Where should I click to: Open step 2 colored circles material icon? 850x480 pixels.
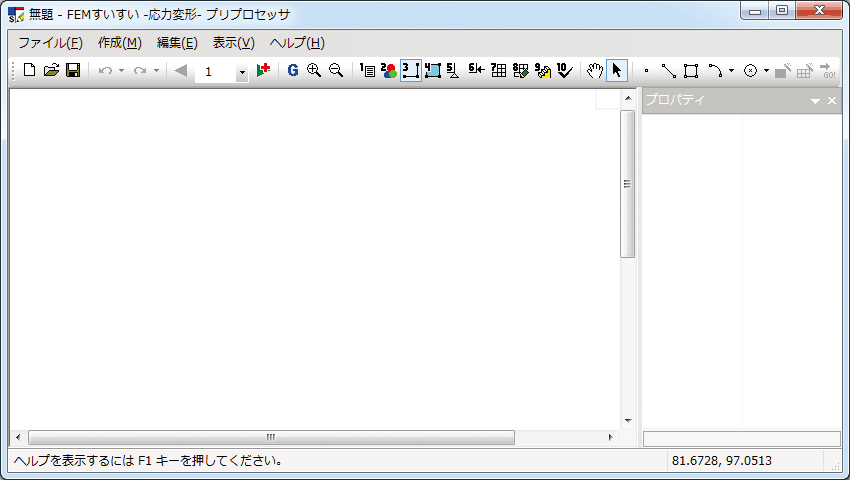[x=389, y=71]
